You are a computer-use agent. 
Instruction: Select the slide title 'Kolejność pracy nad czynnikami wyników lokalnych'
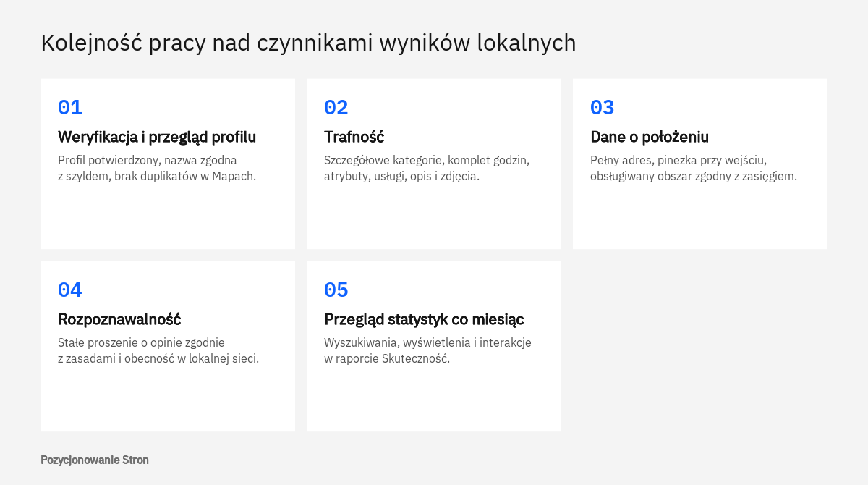pyautogui.click(x=308, y=43)
